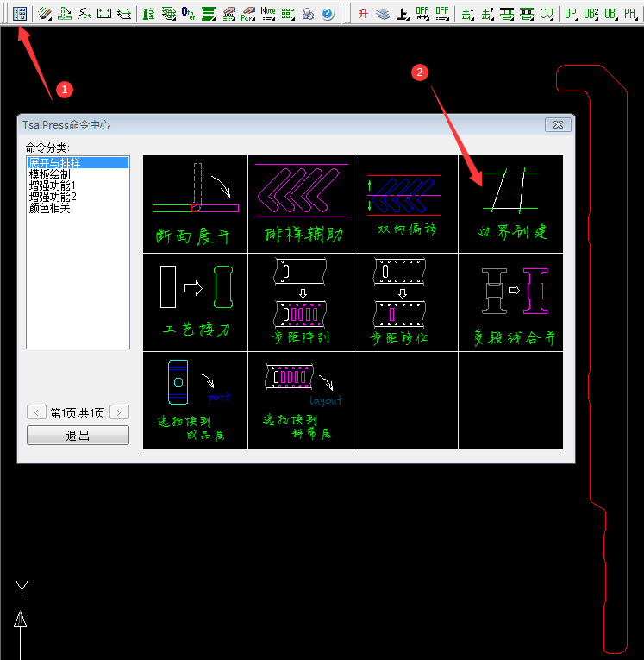Screen dimensions: 644x660
Task: Launch the 选物体到成品层 command tile
Action: [x=195, y=400]
